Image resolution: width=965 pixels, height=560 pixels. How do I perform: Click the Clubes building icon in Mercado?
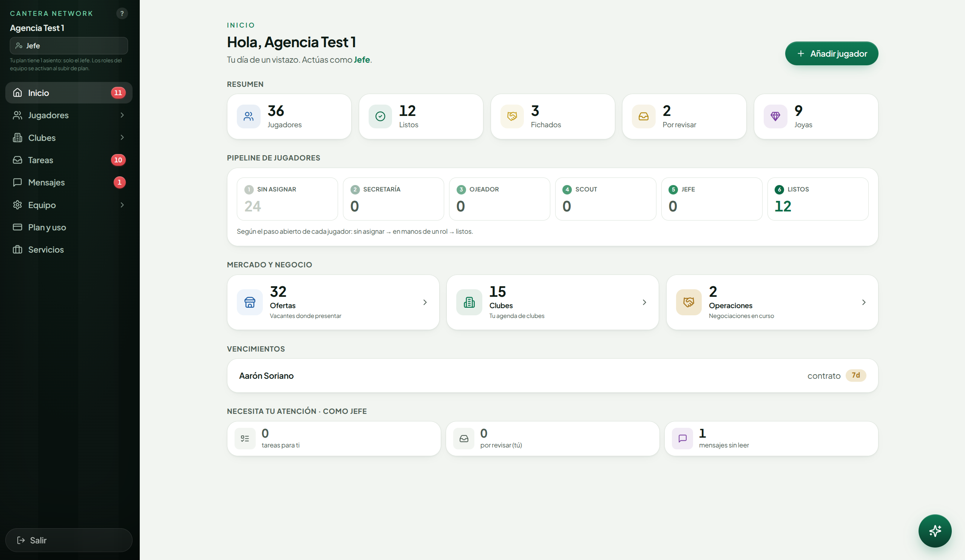point(469,302)
